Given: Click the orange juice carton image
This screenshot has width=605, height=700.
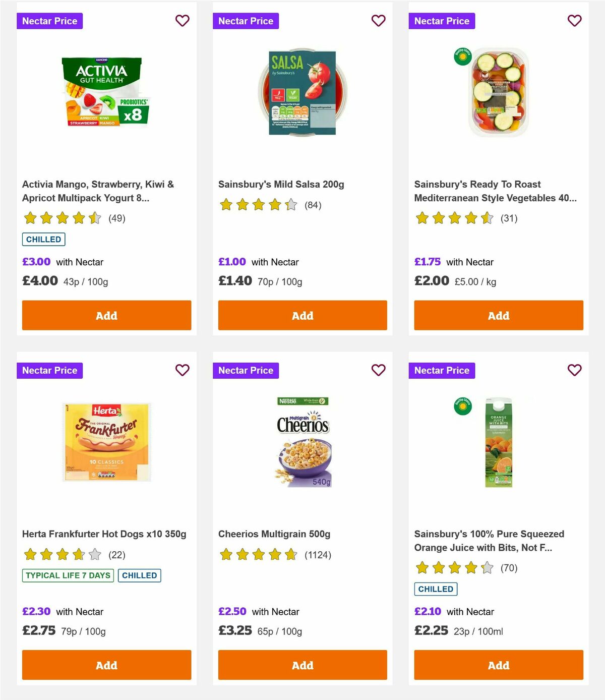Looking at the screenshot, I should (498, 443).
